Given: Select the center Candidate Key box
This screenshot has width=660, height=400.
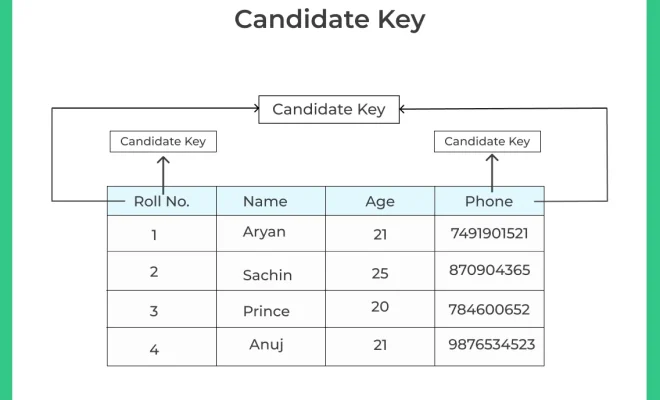Looking at the screenshot, I should tap(329, 109).
